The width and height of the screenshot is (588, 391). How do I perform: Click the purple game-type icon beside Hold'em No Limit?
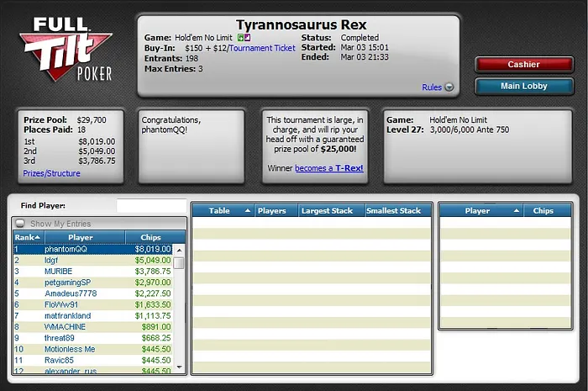pyautogui.click(x=247, y=38)
